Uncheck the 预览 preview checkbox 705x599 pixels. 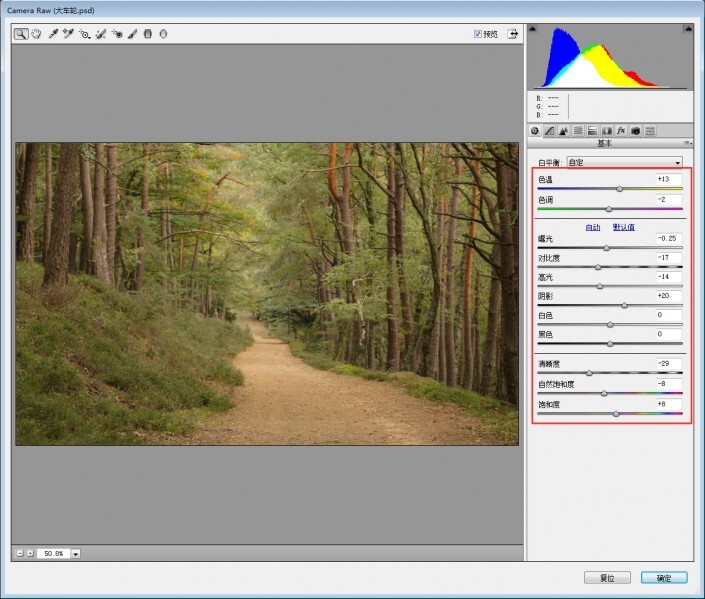click(x=478, y=33)
